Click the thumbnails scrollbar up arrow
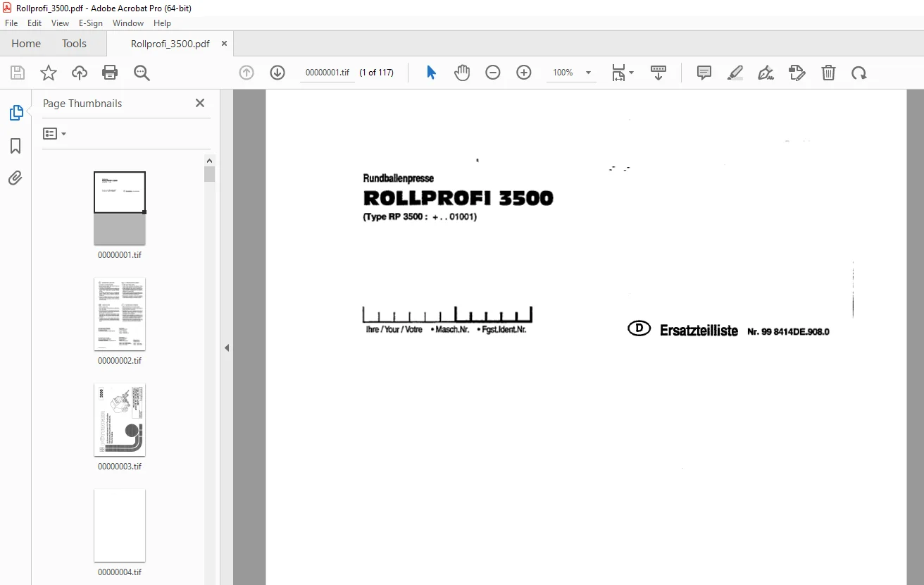924x585 pixels. [210, 160]
